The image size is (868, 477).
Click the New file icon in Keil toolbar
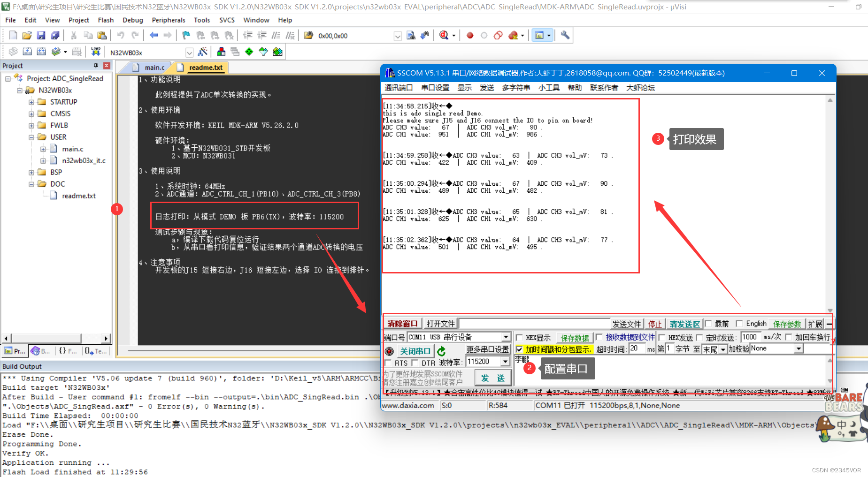pyautogui.click(x=13, y=35)
